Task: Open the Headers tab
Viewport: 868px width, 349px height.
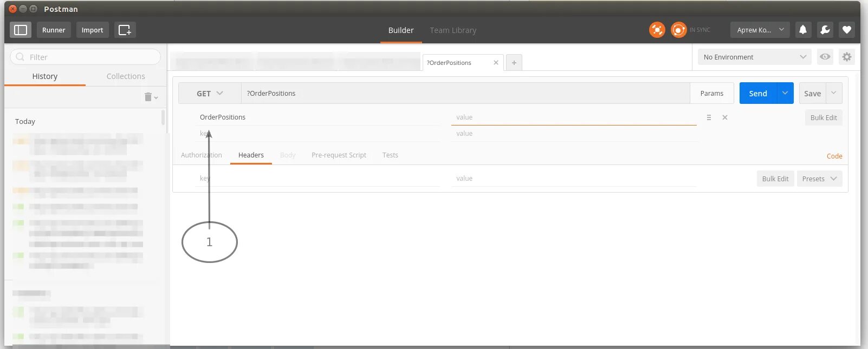Action: point(251,155)
